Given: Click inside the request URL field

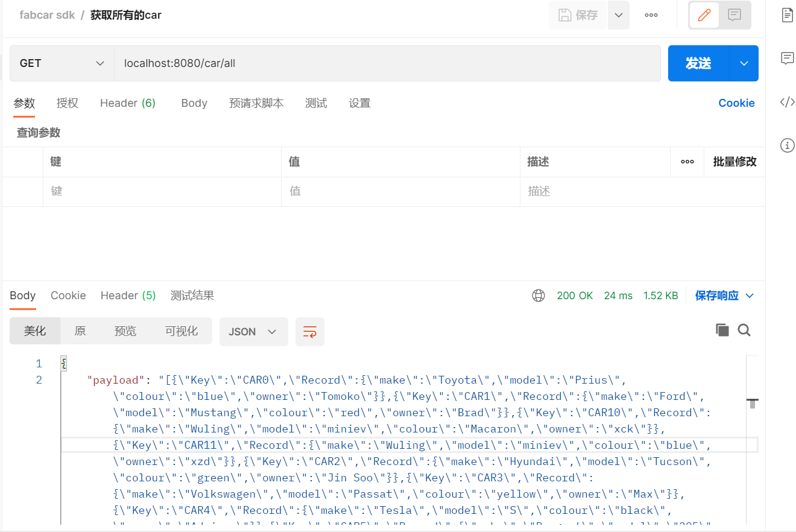Looking at the screenshot, I should (x=362, y=63).
